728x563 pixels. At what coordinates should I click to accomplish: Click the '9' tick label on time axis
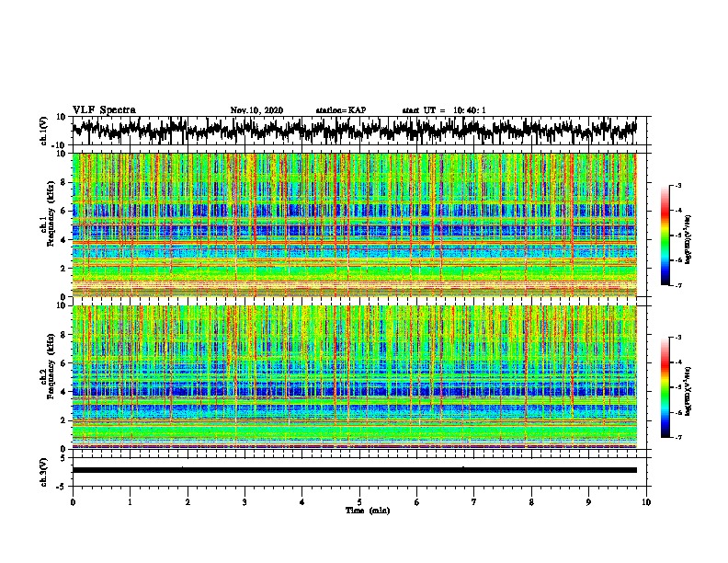click(x=588, y=502)
